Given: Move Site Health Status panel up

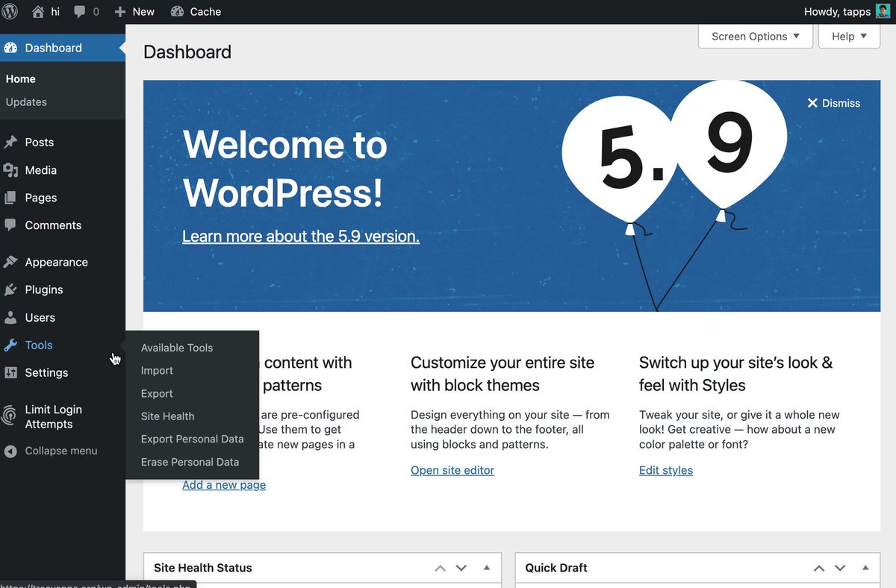Looking at the screenshot, I should click(441, 568).
